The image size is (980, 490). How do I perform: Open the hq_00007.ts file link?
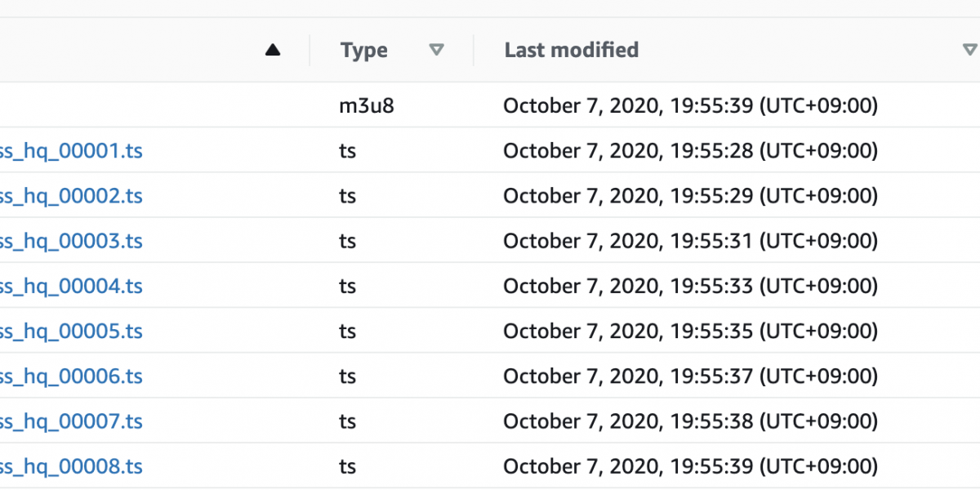[72, 421]
